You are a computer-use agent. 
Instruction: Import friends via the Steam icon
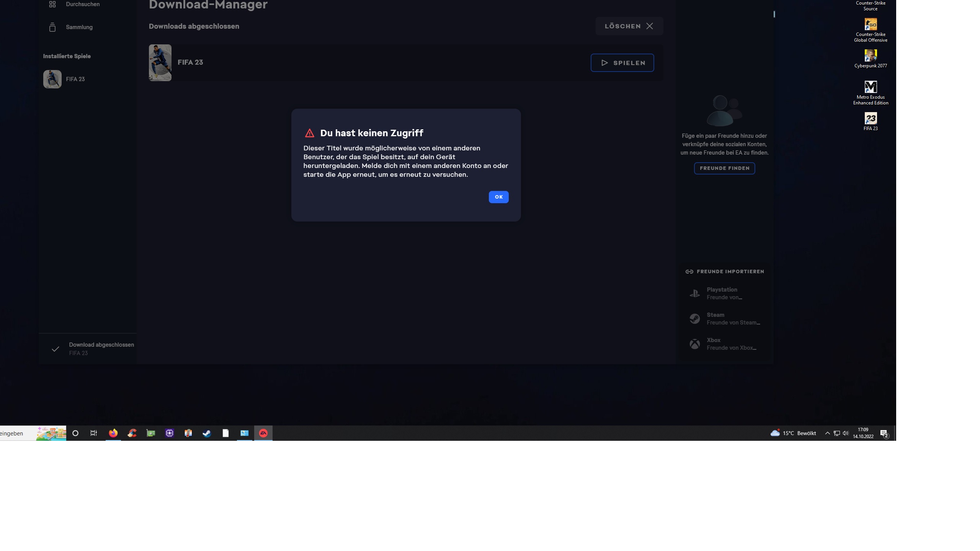coord(694,319)
